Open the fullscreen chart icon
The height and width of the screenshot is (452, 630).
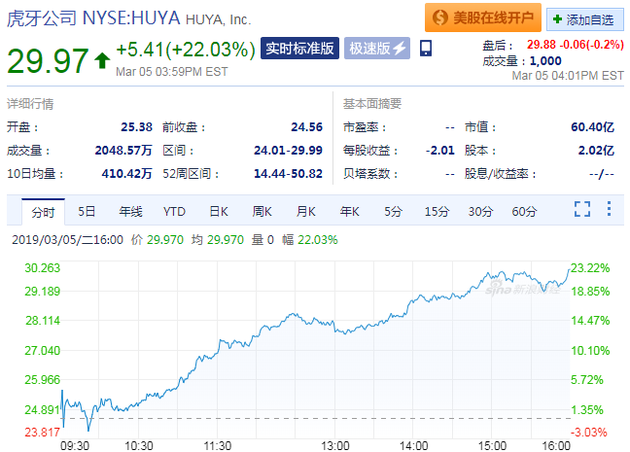pyautogui.click(x=582, y=209)
